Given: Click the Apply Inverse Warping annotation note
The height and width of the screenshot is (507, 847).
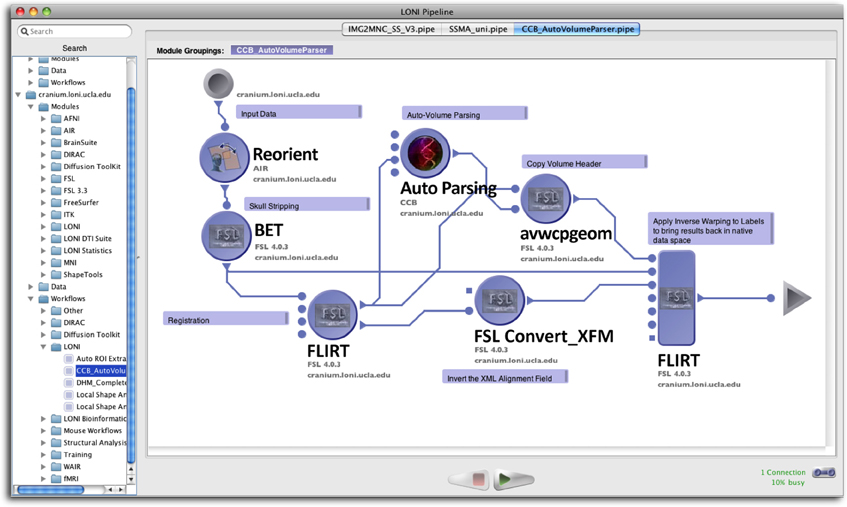Looking at the screenshot, I should click(x=710, y=229).
